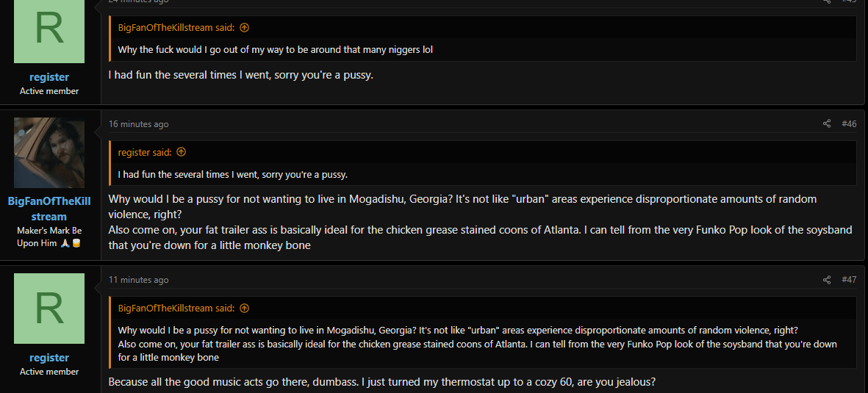Open post number #47 permalink
The width and height of the screenshot is (868, 393).
point(849,280)
